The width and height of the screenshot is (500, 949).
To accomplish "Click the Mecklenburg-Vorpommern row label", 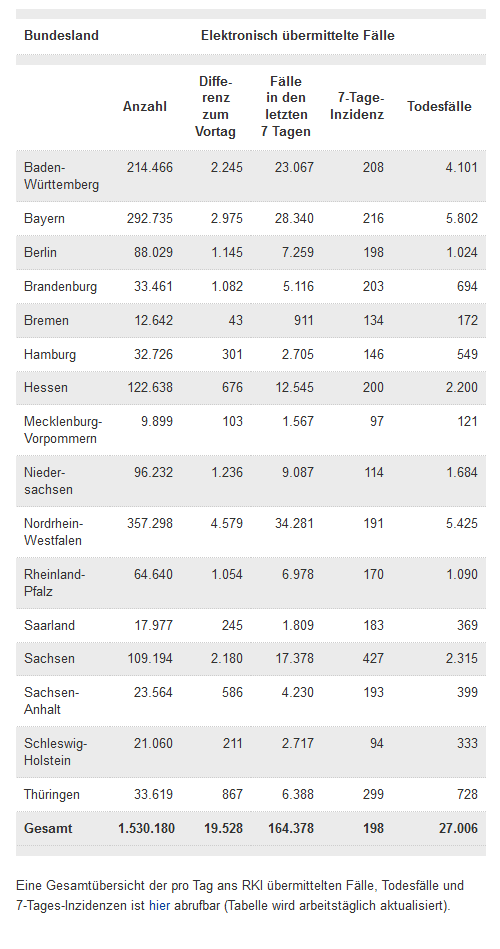I will [63, 430].
